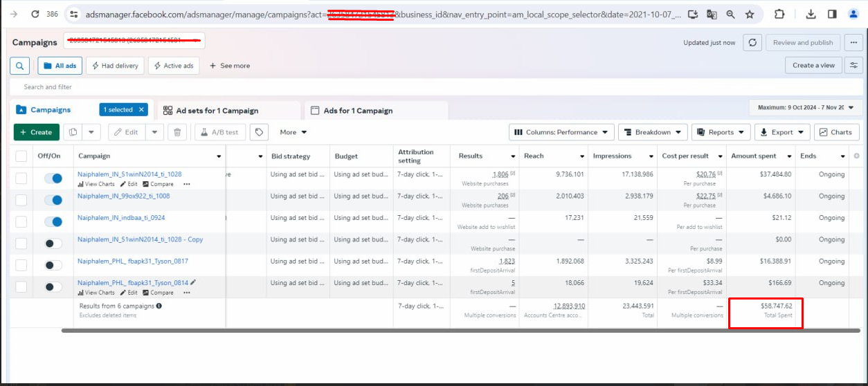
Task: Click the info icon beside Results from 6 campaigns
Action: (159, 306)
